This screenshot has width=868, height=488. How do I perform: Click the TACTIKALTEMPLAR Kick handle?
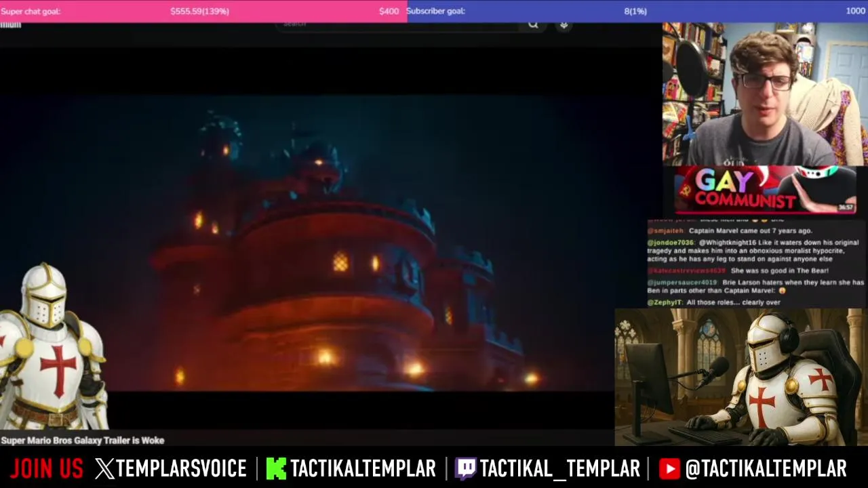pos(363,468)
